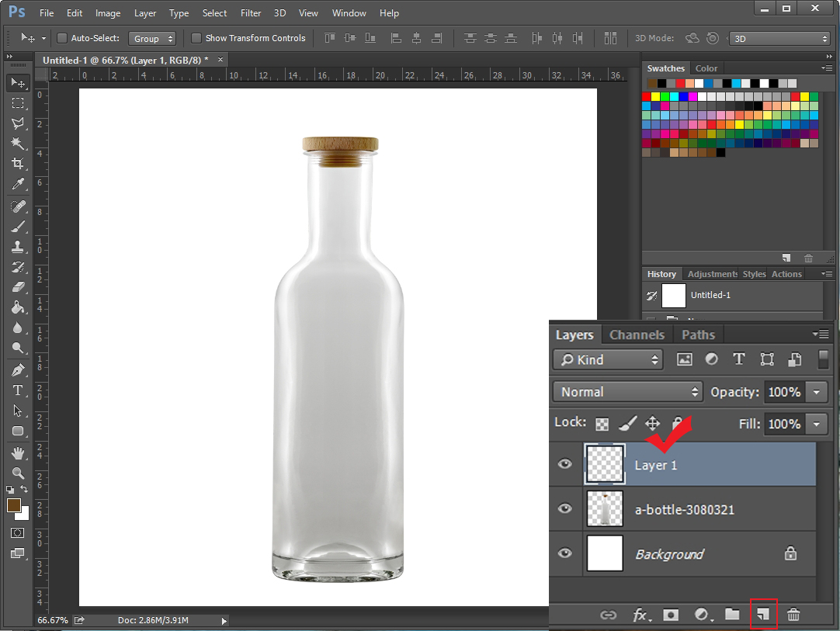Select the Brush tool

18,227
